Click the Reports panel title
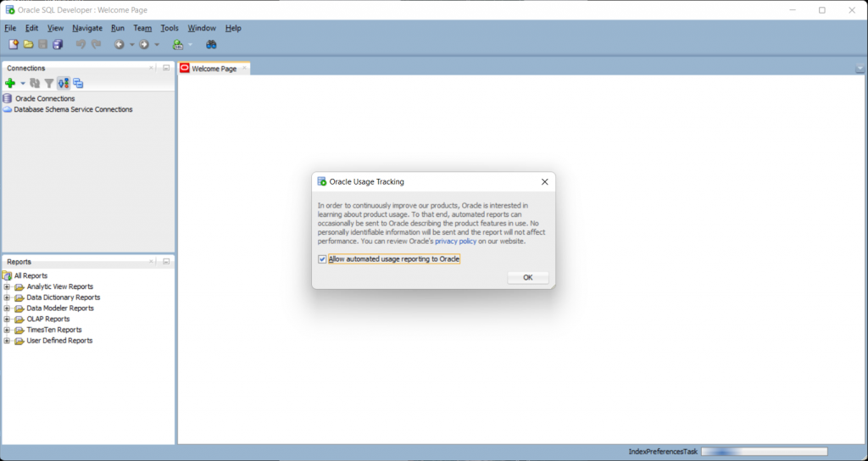The width and height of the screenshot is (868, 461). [19, 262]
